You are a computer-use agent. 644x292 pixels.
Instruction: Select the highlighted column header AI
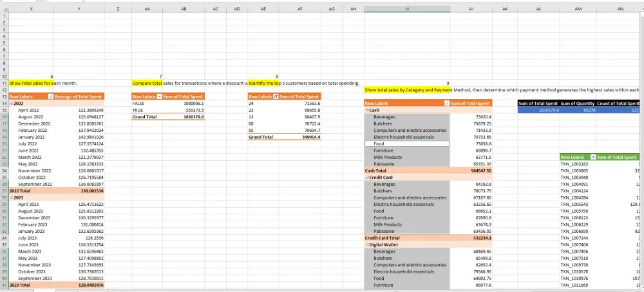pos(406,8)
